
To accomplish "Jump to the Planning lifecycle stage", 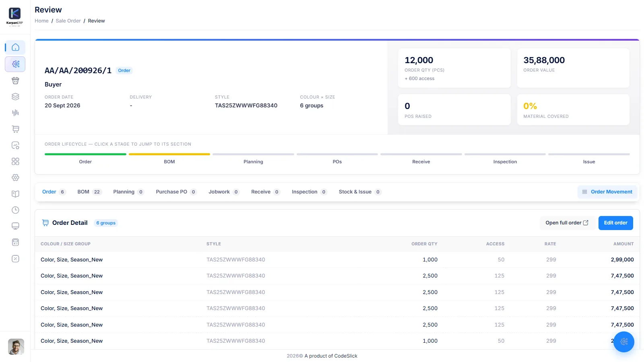I will coord(253,158).
